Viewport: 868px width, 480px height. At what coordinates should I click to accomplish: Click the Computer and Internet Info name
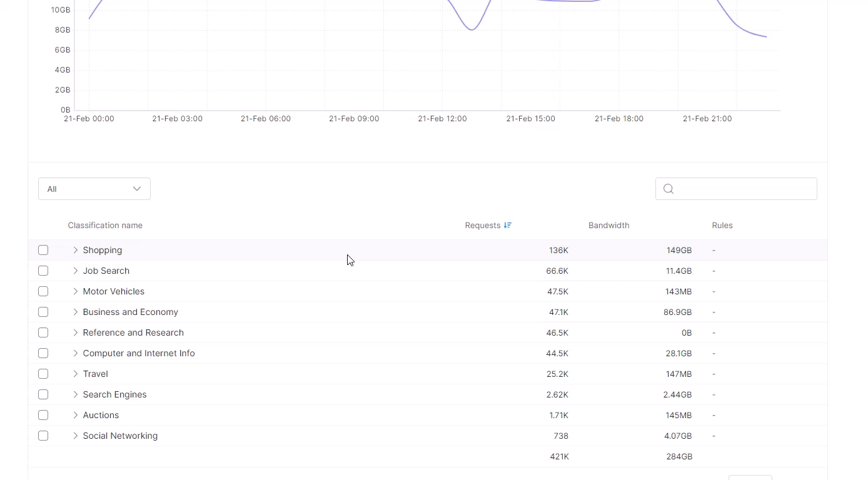139,353
